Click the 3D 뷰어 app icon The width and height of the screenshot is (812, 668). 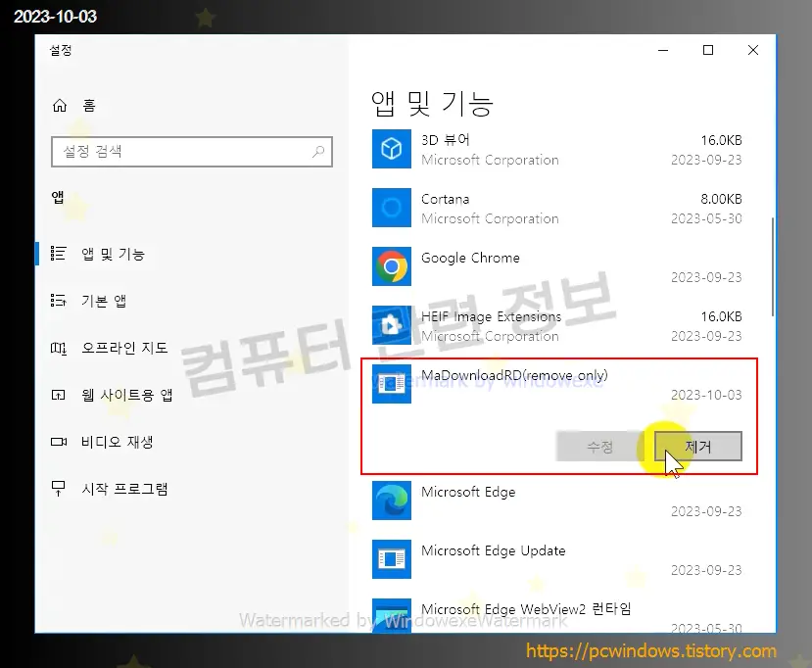[x=392, y=149]
